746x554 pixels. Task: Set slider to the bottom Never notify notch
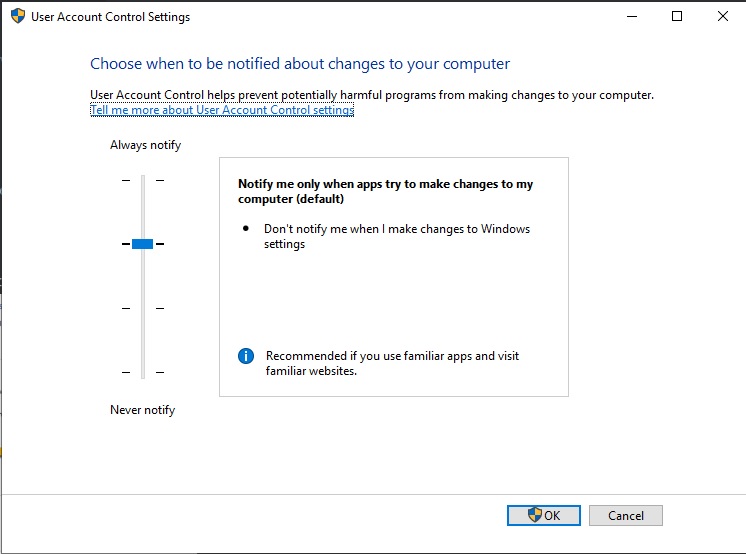click(142, 372)
